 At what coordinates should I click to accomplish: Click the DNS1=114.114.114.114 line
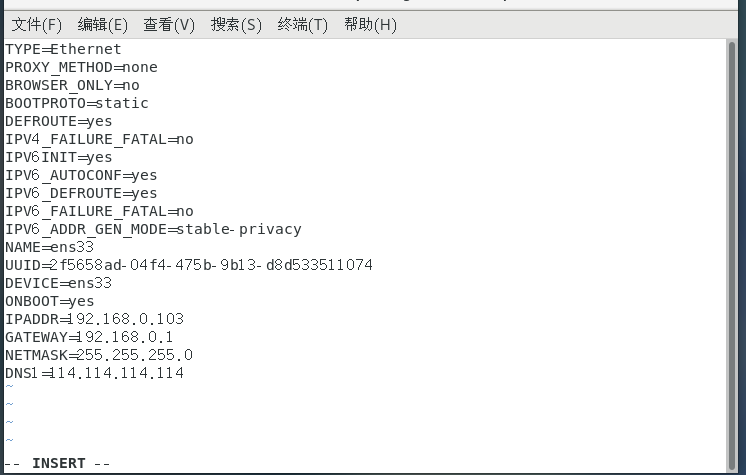95,373
